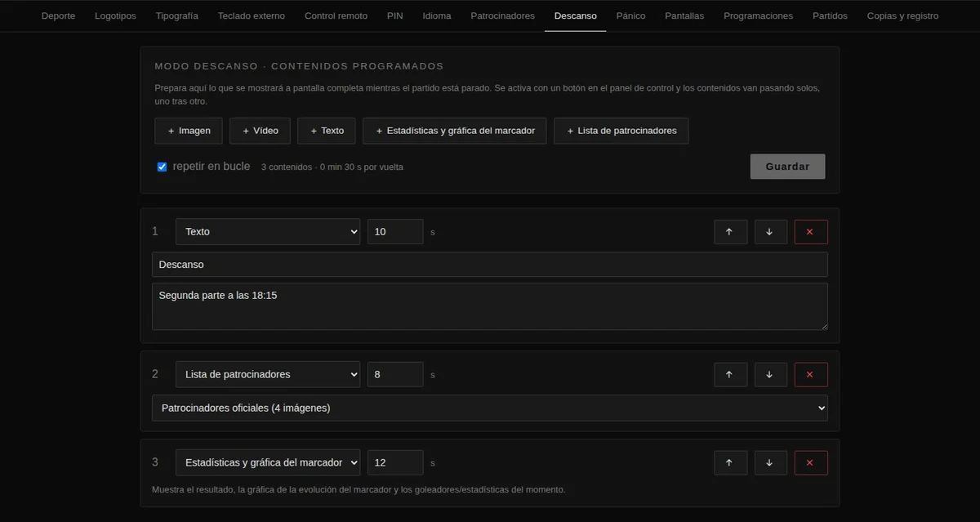Add Estadísticas y gráfica del marcador content
The width and height of the screenshot is (980, 522).
pos(455,131)
